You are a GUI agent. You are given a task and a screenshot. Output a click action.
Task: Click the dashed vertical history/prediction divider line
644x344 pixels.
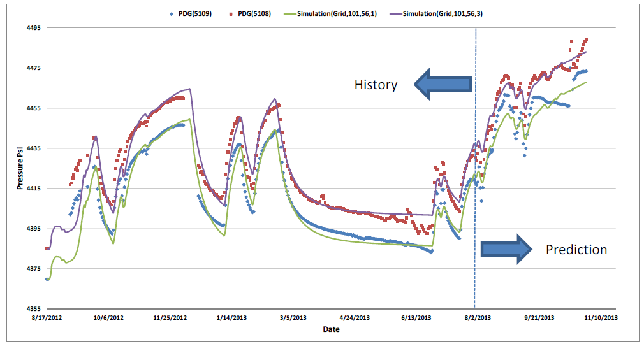pos(475,191)
